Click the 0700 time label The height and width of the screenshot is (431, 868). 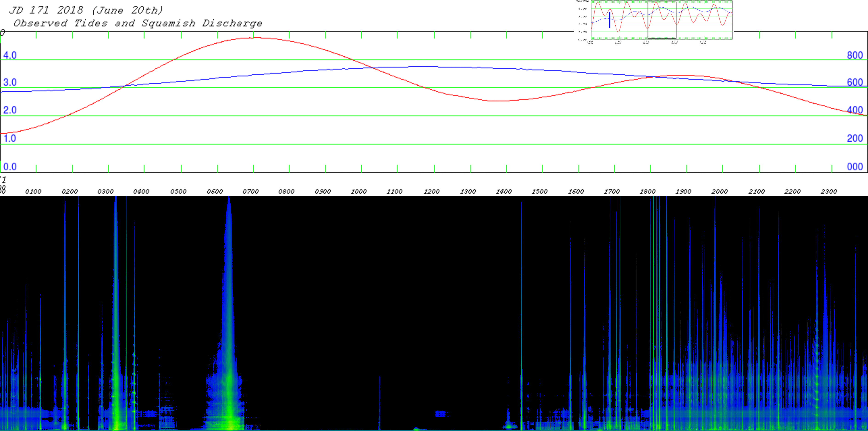(x=251, y=192)
